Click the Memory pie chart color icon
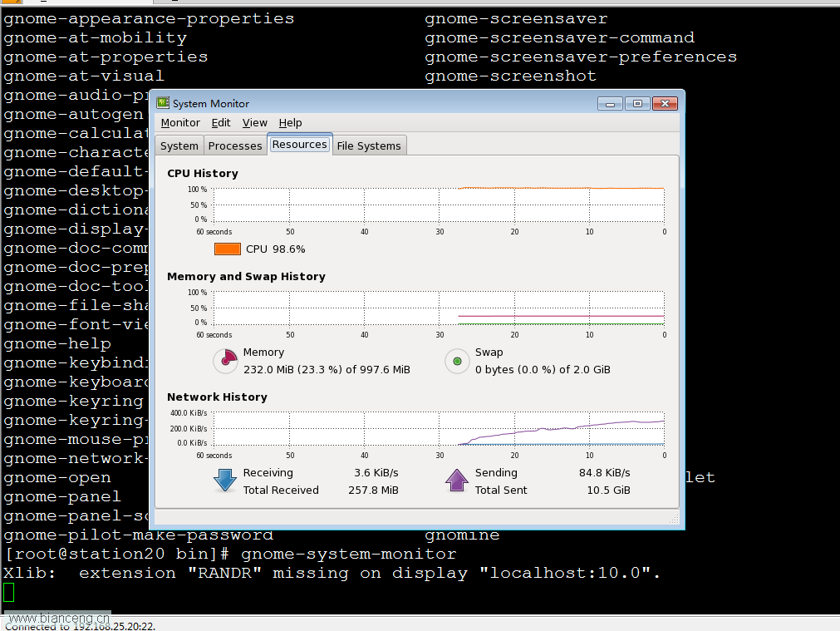This screenshot has width=840, height=631. (225, 361)
